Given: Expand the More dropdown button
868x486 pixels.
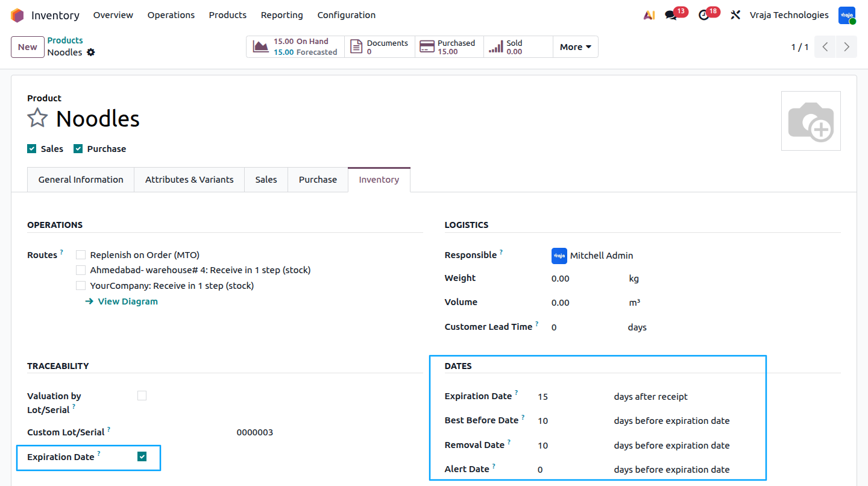Looking at the screenshot, I should [576, 47].
